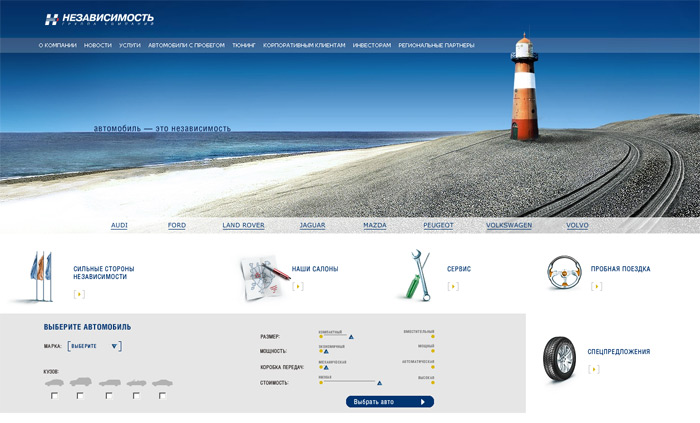This screenshot has width=700, height=423.
Task: Open the Сервис text link
Action: point(459,269)
